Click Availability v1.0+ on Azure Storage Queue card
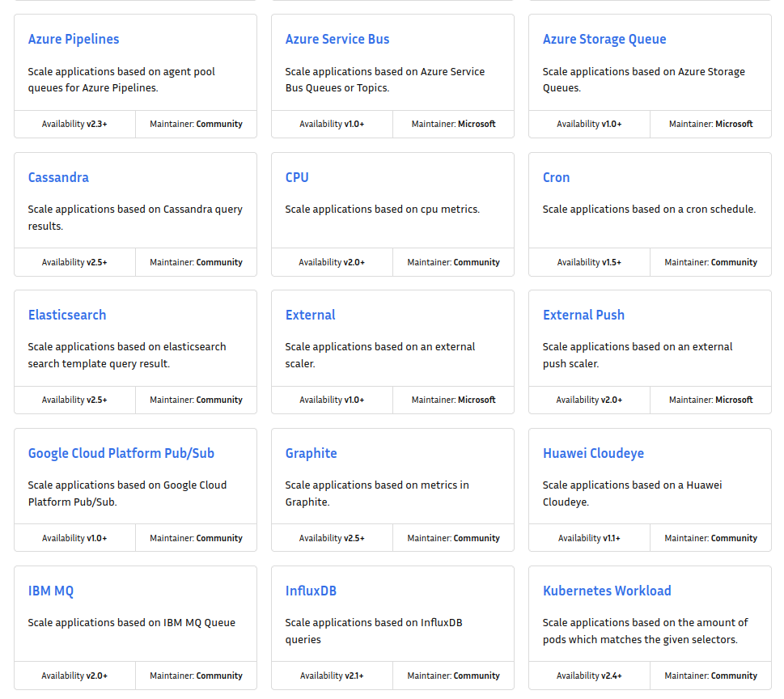The width and height of the screenshot is (784, 699). 590,124
